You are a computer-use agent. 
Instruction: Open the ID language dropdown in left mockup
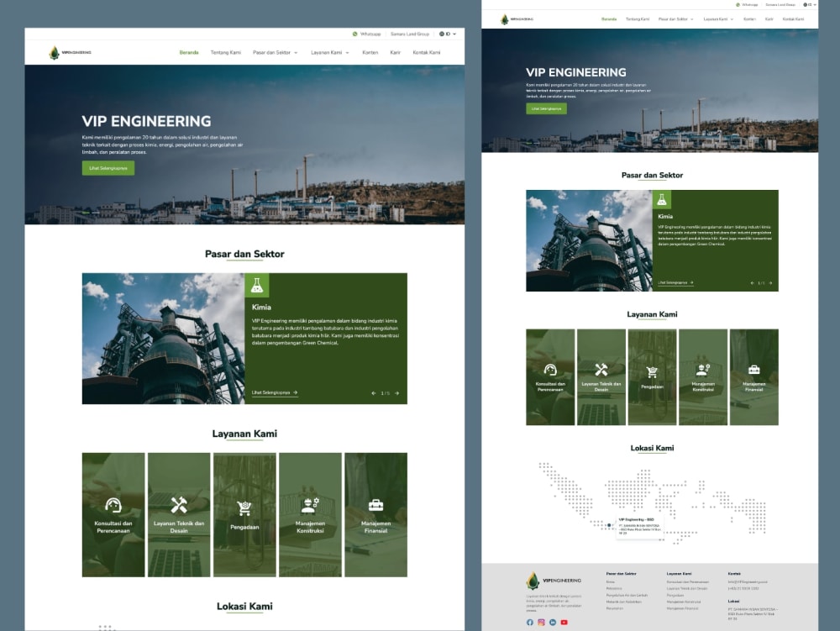click(448, 34)
